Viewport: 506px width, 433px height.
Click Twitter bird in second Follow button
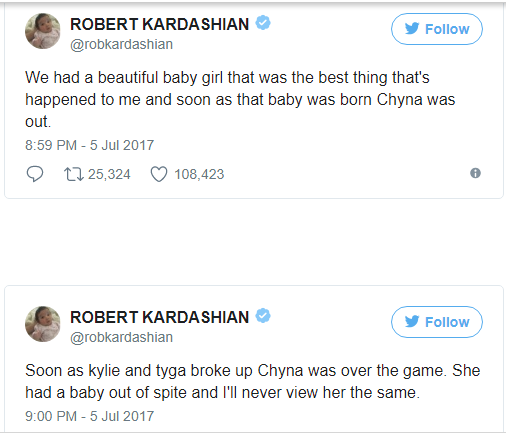pyautogui.click(x=412, y=322)
